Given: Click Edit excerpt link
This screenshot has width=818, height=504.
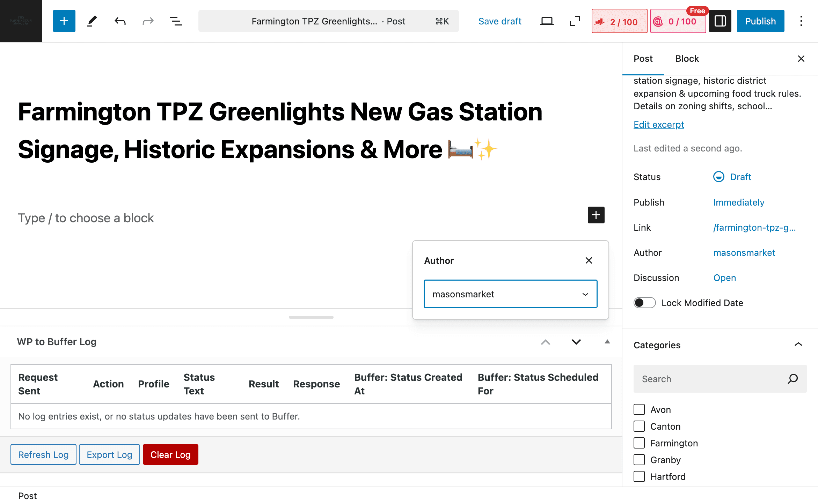Looking at the screenshot, I should [x=659, y=125].
